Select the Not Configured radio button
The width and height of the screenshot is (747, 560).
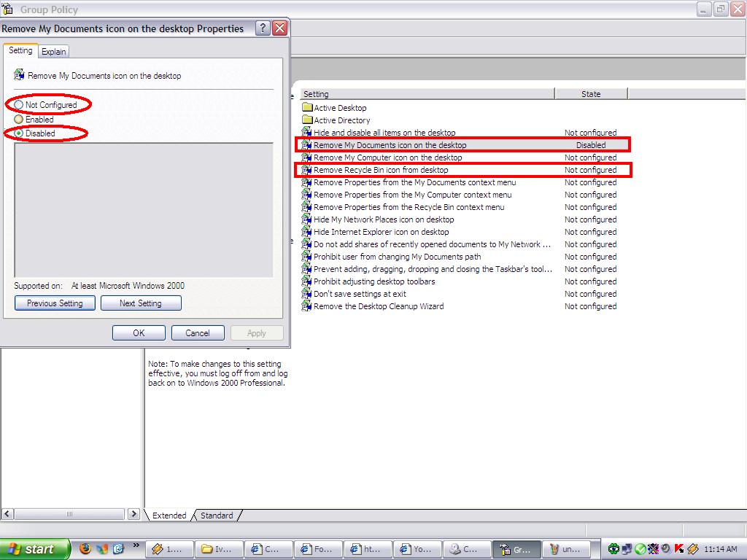(x=18, y=104)
